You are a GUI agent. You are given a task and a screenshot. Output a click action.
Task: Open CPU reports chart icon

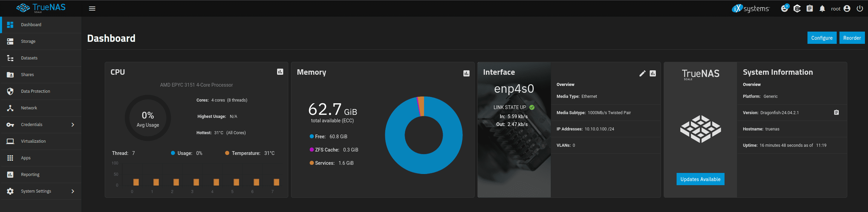pyautogui.click(x=280, y=72)
